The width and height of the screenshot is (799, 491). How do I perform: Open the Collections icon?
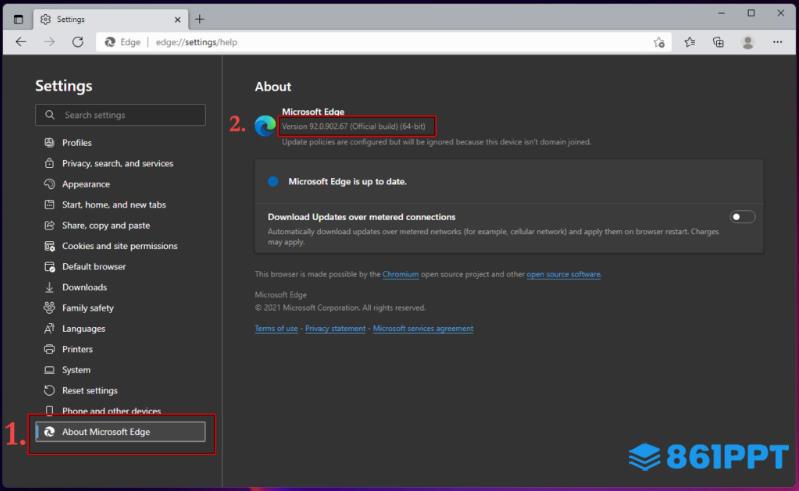718,42
